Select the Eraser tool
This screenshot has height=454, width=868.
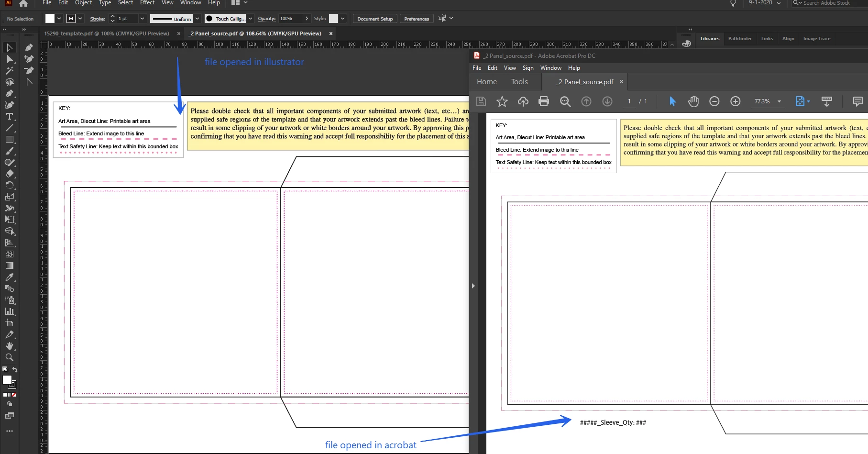tap(10, 174)
